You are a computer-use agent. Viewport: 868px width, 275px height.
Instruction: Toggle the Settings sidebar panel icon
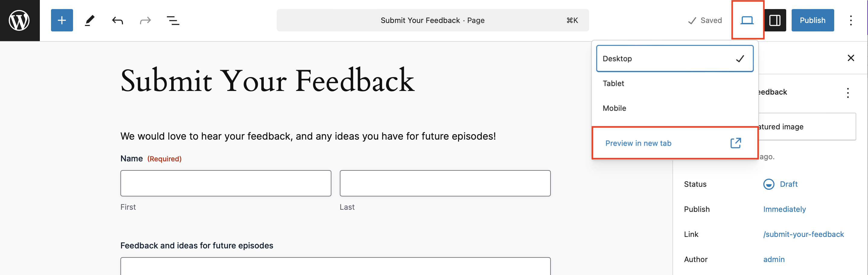coord(775,20)
